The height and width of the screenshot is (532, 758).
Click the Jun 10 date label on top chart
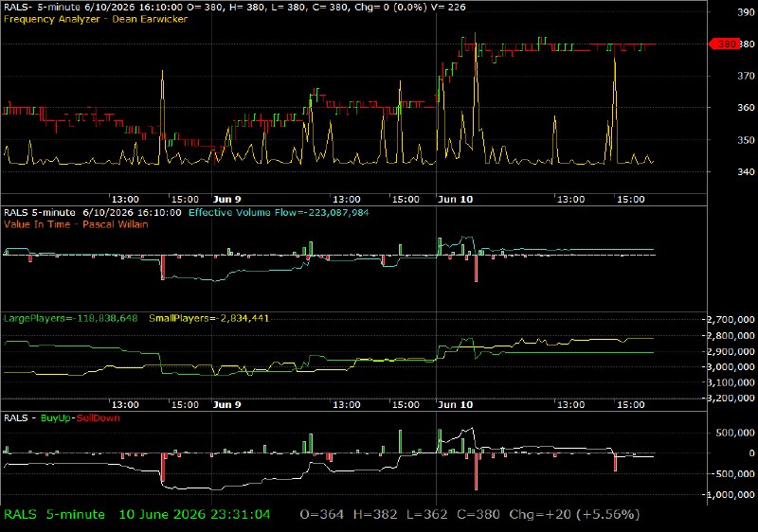click(455, 200)
